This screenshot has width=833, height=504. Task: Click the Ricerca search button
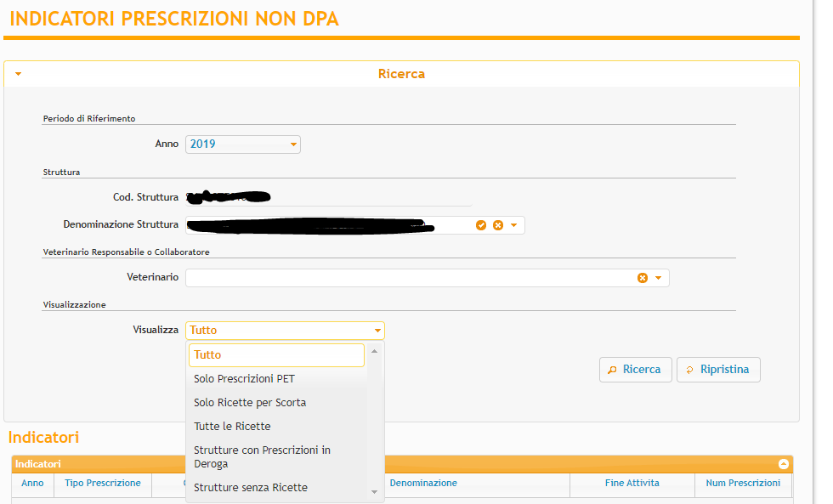click(636, 370)
